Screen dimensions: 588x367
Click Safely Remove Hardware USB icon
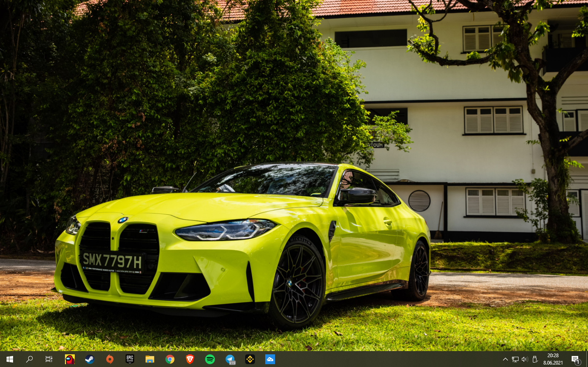(x=534, y=359)
